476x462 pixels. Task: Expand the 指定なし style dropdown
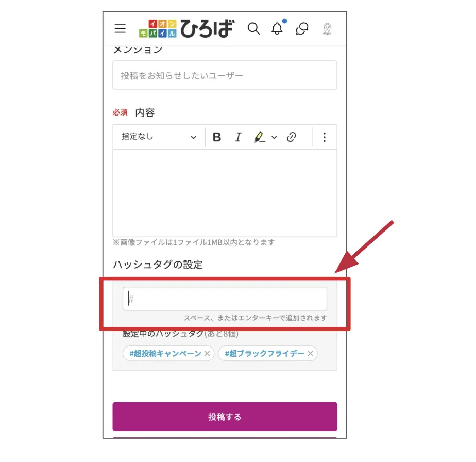159,137
